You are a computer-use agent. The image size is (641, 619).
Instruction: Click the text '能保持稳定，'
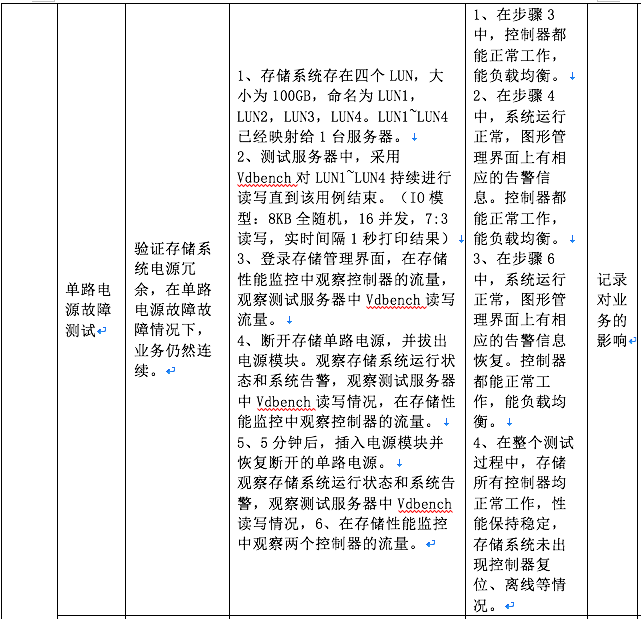coord(515,524)
